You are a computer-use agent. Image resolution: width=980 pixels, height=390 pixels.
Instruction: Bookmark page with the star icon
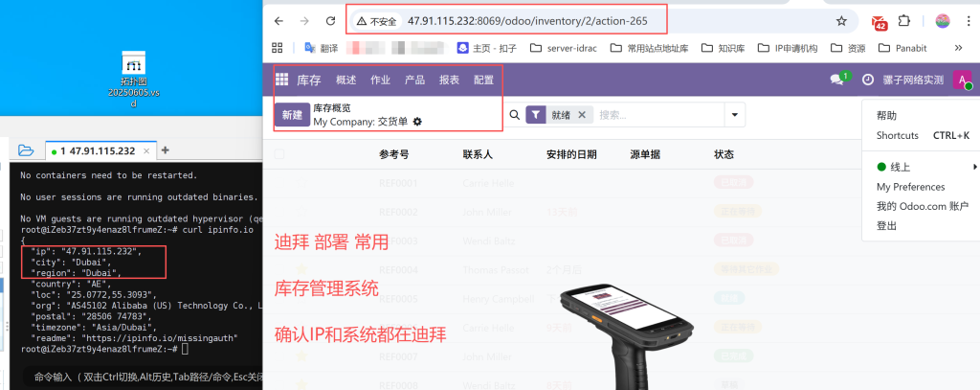[x=841, y=21]
